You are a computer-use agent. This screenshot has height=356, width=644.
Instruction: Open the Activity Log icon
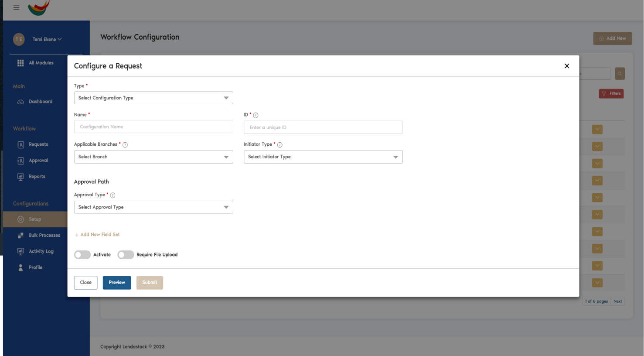[x=20, y=251]
